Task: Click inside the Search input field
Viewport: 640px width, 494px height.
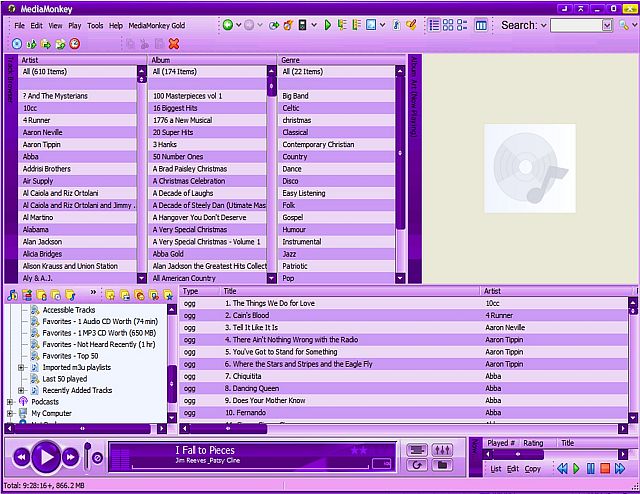Action: [x=576, y=25]
